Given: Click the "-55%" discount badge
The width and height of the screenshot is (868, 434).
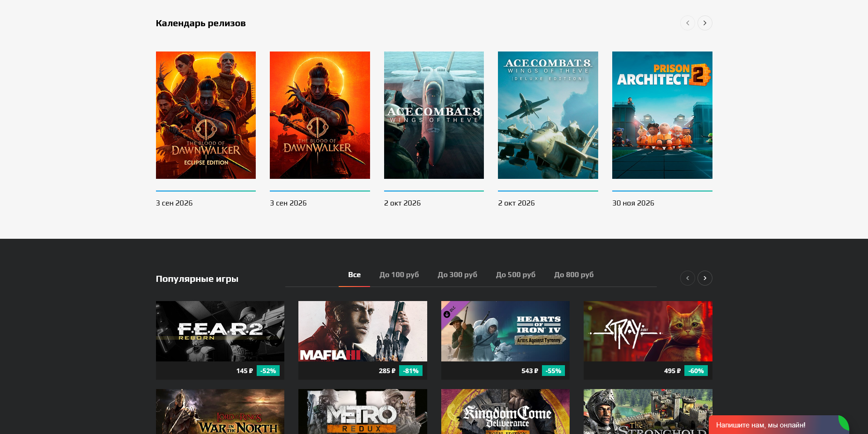Looking at the screenshot, I should 553,371.
